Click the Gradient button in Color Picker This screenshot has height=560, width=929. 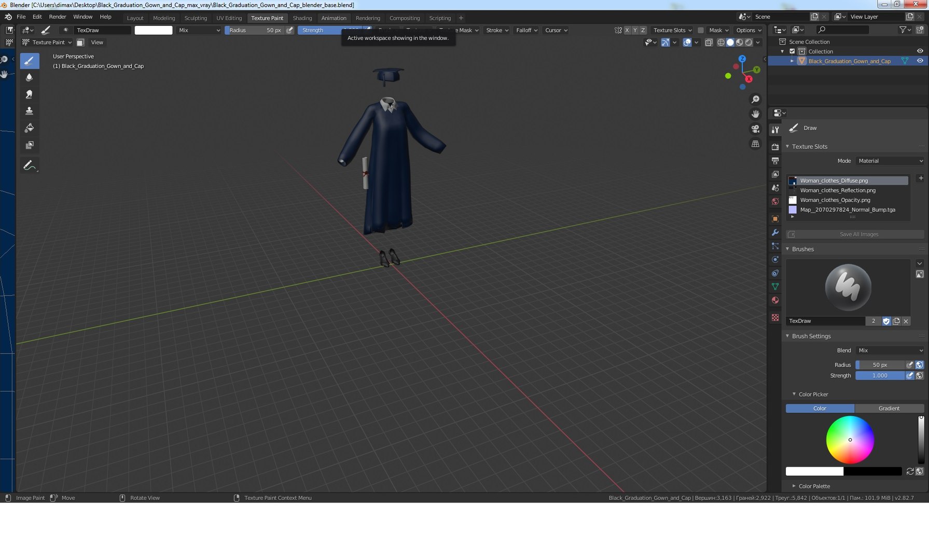[889, 409]
